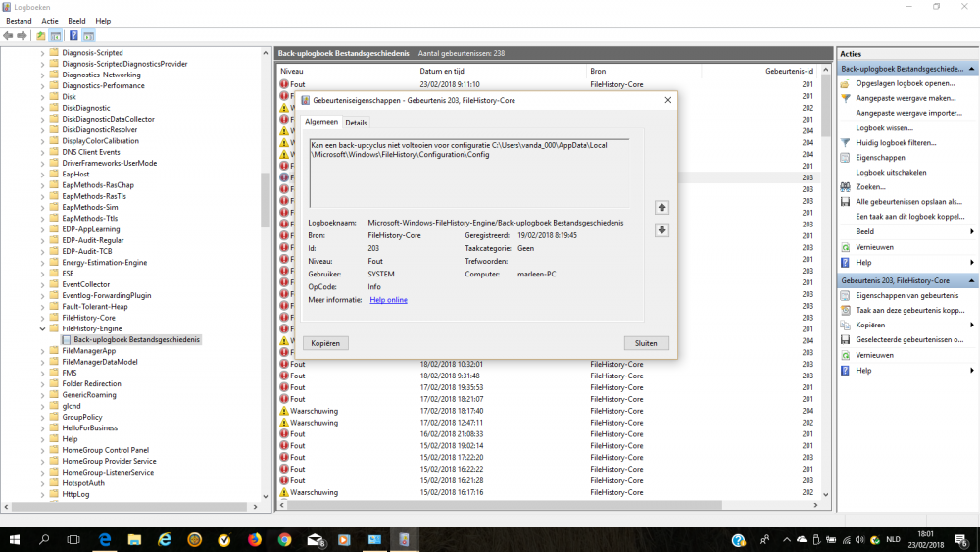
Task: Go up one level with folder icon
Action: 40,35
